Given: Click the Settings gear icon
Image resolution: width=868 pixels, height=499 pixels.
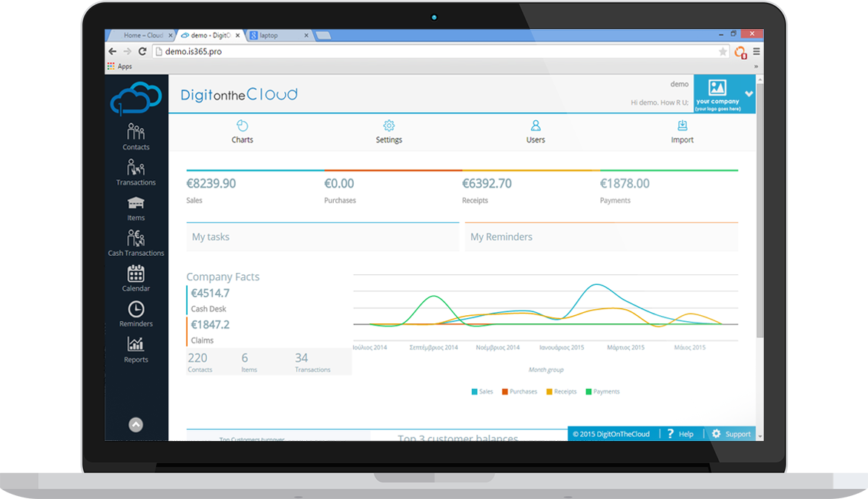Looking at the screenshot, I should click(389, 125).
